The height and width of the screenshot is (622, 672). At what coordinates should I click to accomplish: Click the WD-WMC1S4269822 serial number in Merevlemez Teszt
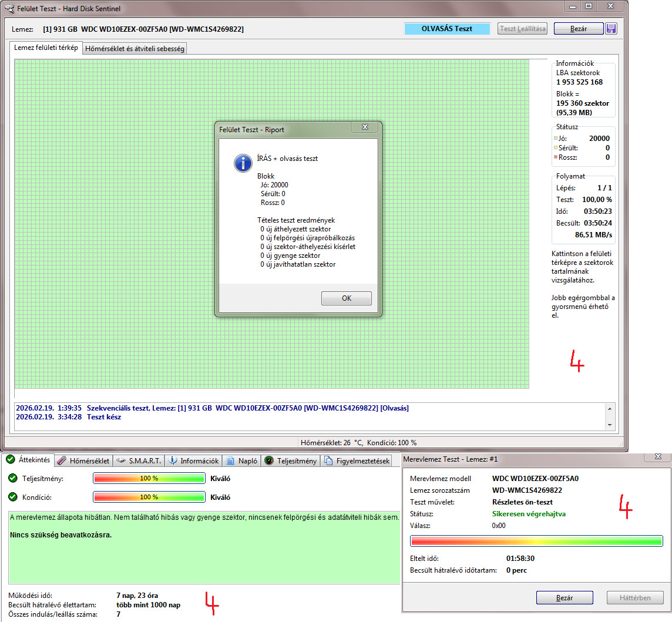(x=527, y=490)
